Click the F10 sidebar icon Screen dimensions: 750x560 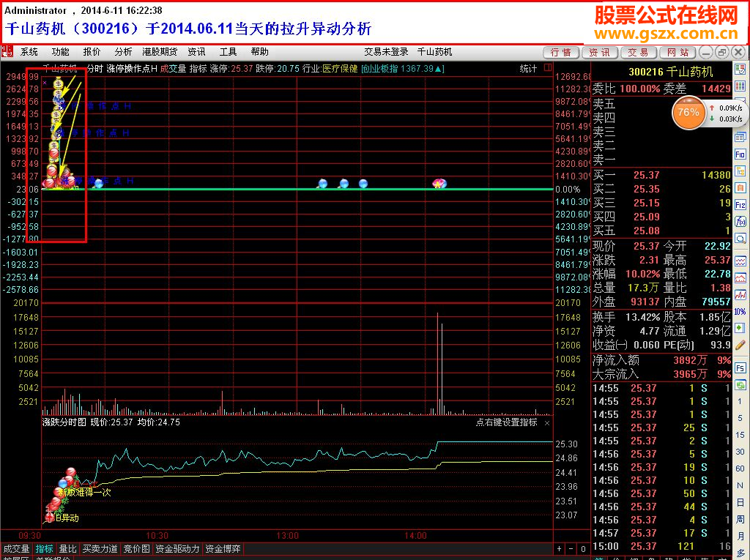pos(740,154)
